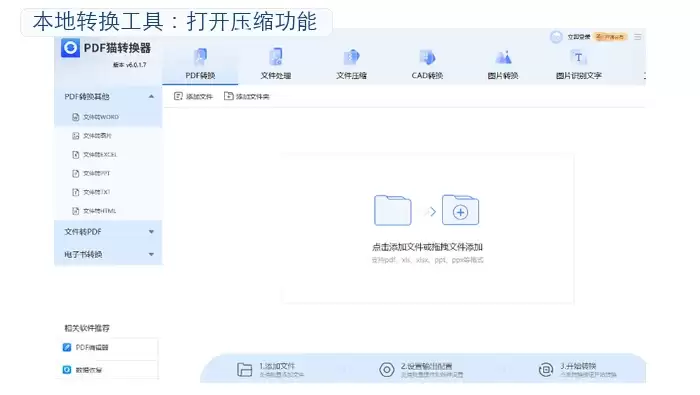Click the 2.设置输出配置 step gear icon
The height and width of the screenshot is (395, 700).
[x=387, y=370]
